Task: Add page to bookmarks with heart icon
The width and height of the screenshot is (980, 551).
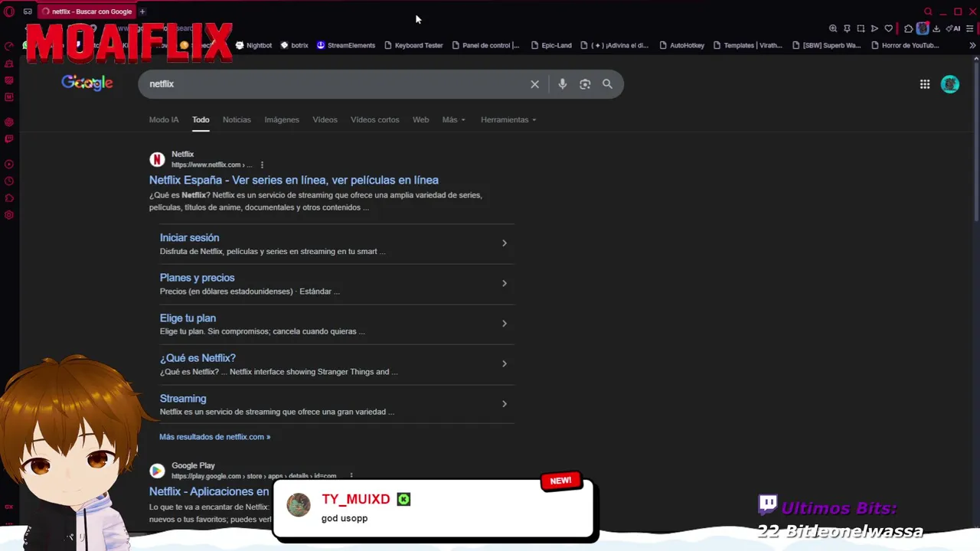Action: click(888, 28)
